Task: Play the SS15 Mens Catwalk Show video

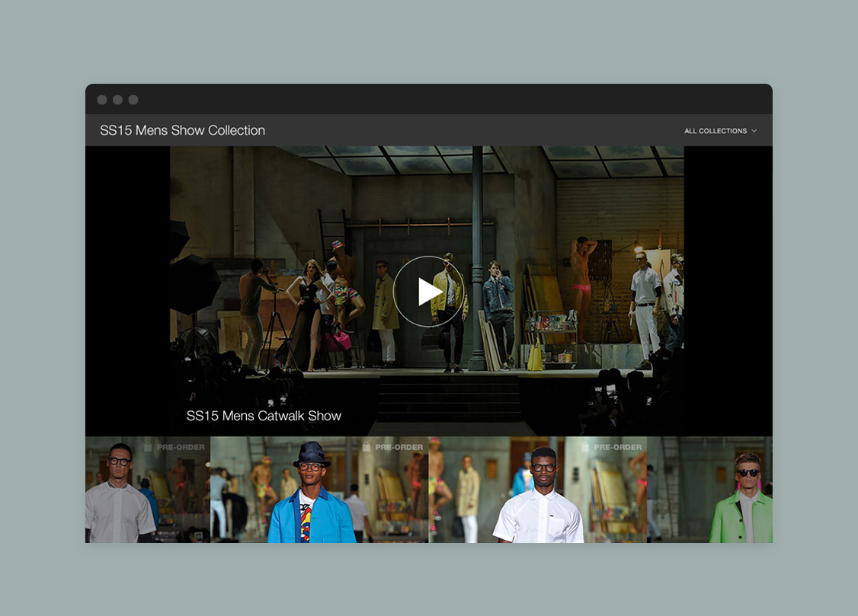Action: (428, 291)
